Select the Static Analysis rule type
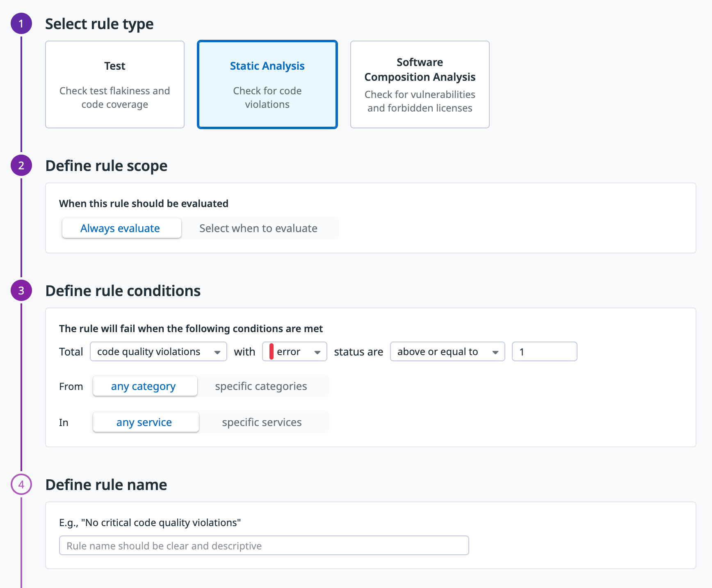 tap(267, 84)
